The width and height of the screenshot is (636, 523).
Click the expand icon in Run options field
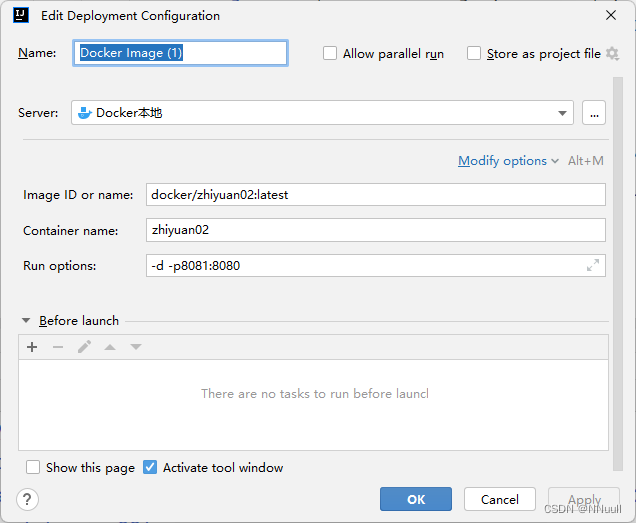[593, 265]
